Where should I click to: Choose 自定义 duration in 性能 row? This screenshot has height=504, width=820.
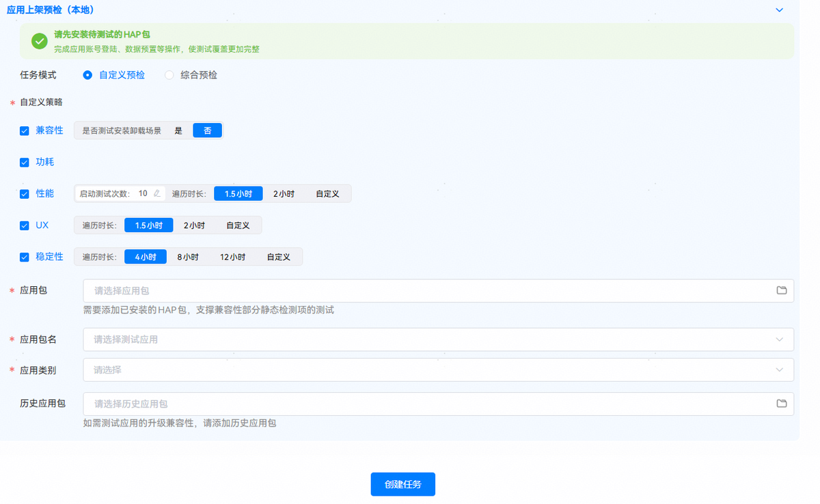327,194
